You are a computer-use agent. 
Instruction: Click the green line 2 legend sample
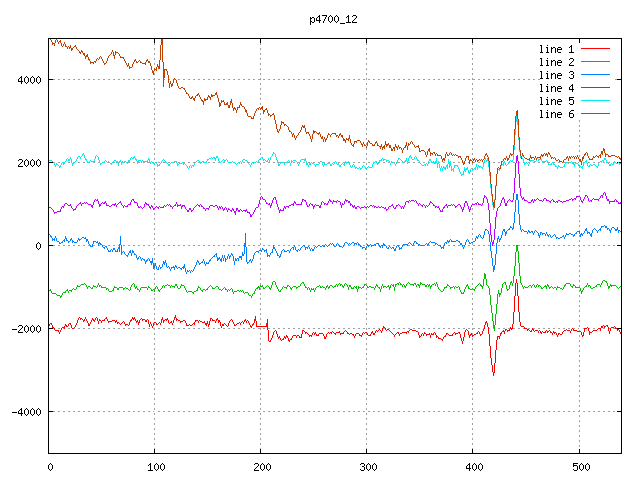(595, 62)
